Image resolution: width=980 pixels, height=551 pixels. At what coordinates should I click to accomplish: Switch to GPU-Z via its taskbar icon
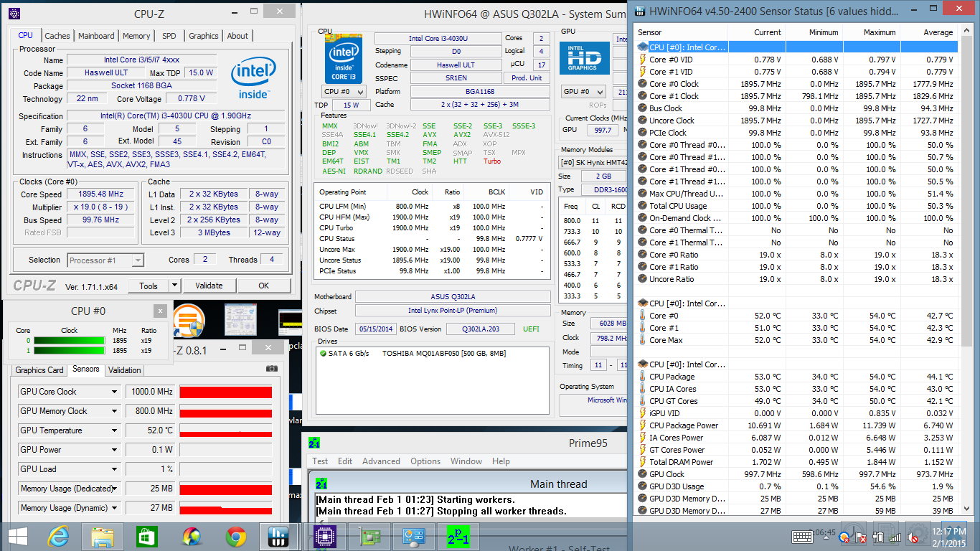click(371, 536)
